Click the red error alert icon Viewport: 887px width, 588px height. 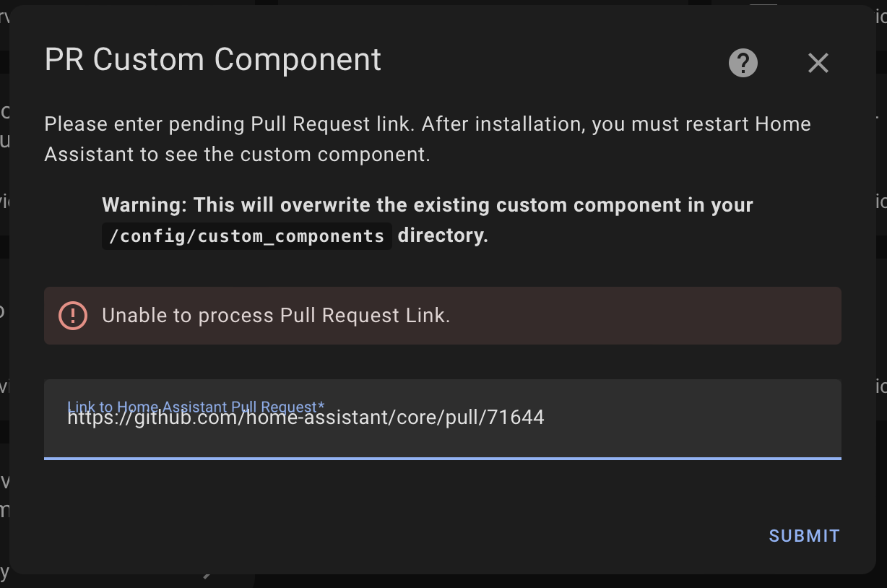tap(73, 316)
